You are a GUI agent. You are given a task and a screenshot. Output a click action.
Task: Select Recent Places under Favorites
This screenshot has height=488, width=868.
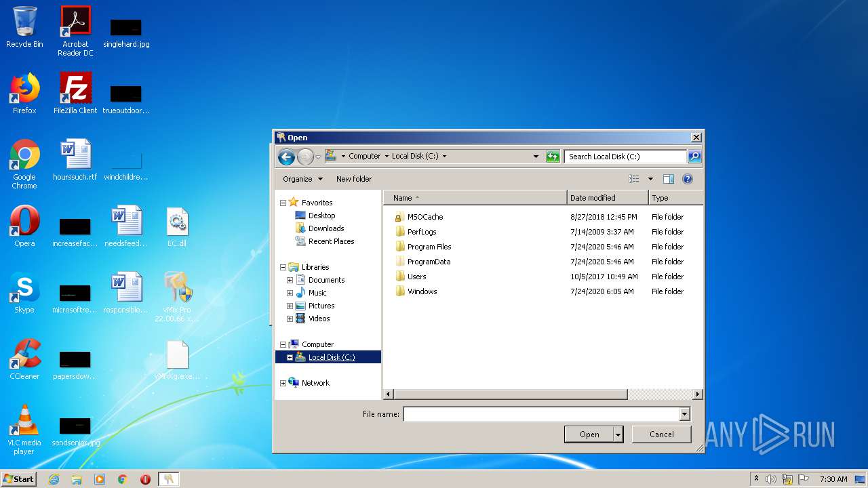(x=331, y=241)
